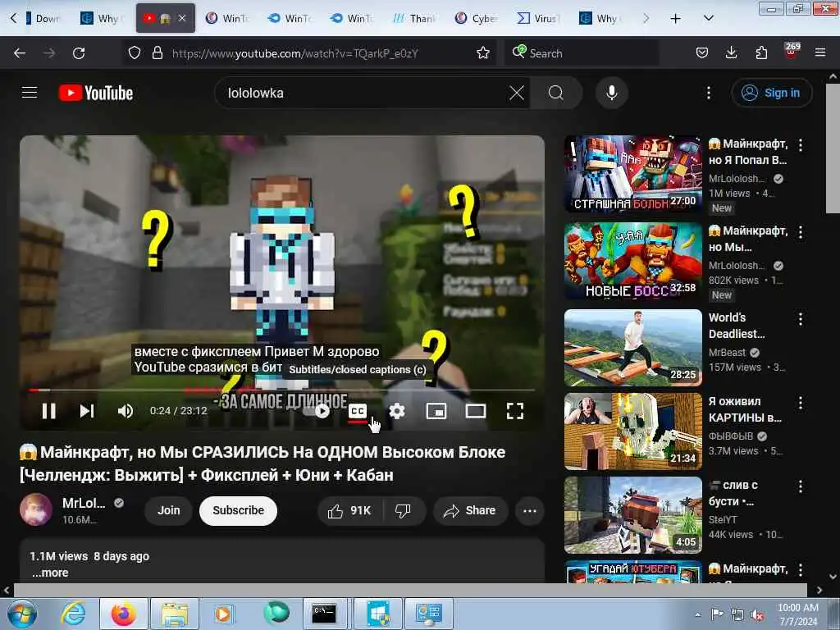Click the Firefox Search bar
The width and height of the screenshot is (840, 630).
pyautogui.click(x=582, y=53)
